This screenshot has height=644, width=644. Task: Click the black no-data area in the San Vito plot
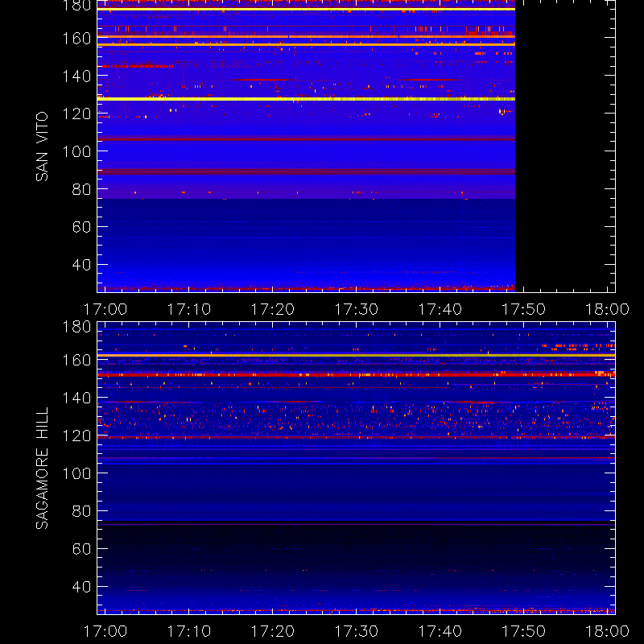click(x=565, y=146)
